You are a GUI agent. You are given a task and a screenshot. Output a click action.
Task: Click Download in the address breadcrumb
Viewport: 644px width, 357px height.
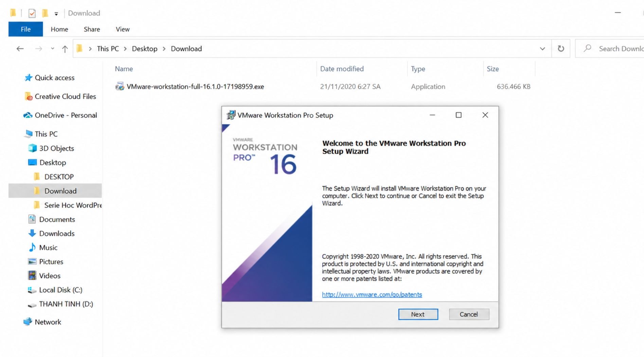pyautogui.click(x=186, y=49)
